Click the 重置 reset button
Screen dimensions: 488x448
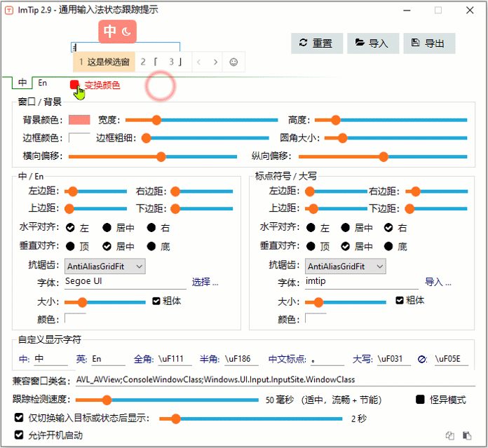click(x=317, y=43)
